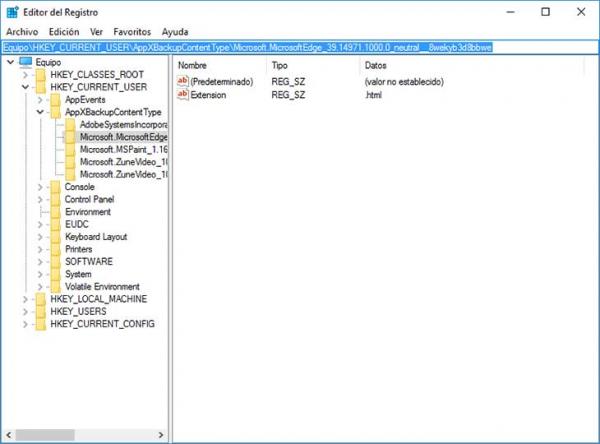Click the AdobeSystemsIncorpora folder icon
The width and height of the screenshot is (600, 444).
(70, 124)
